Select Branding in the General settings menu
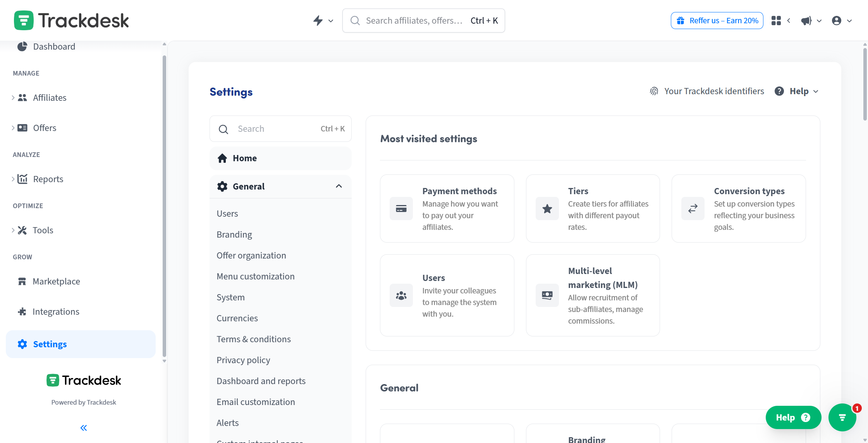 pos(234,234)
